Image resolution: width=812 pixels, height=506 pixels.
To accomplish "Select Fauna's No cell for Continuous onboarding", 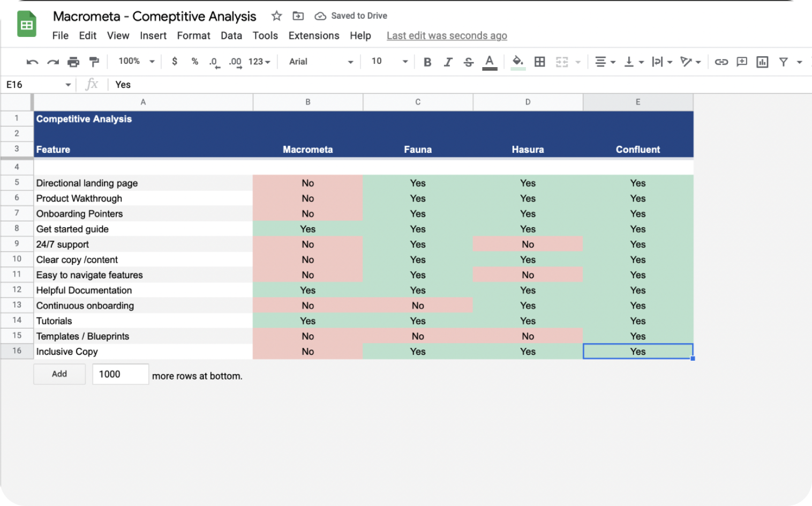I will tap(418, 306).
